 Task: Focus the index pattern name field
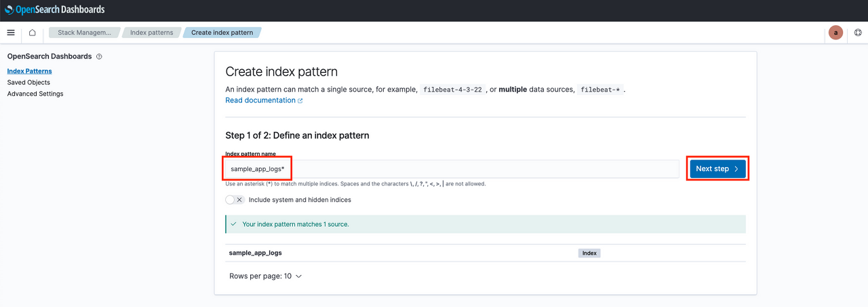452,169
